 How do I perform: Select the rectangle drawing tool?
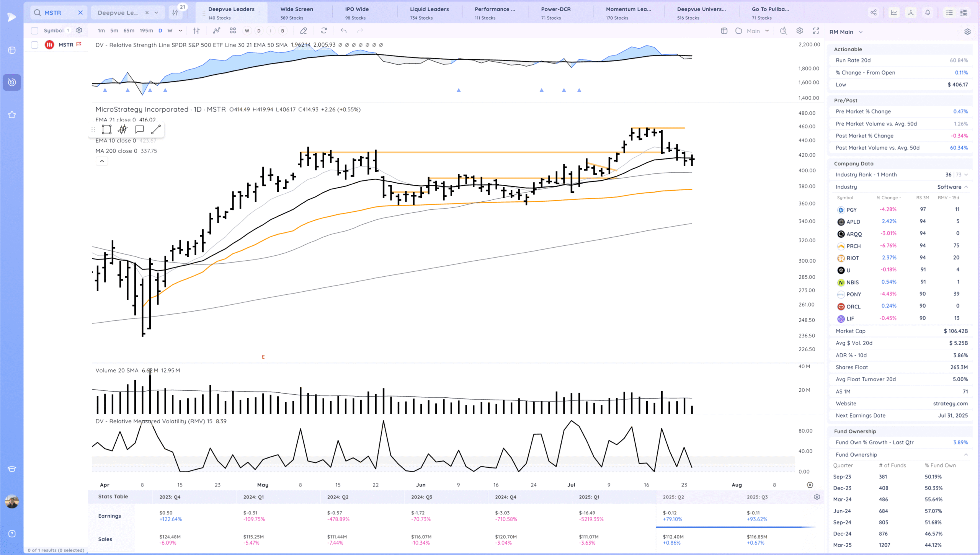pyautogui.click(x=106, y=129)
